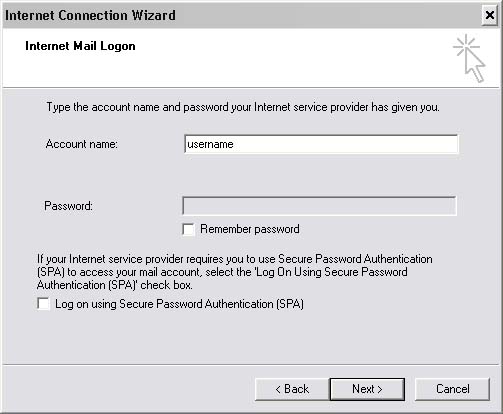Cancel the mail logon wizard
The image size is (503, 414).
452,389
